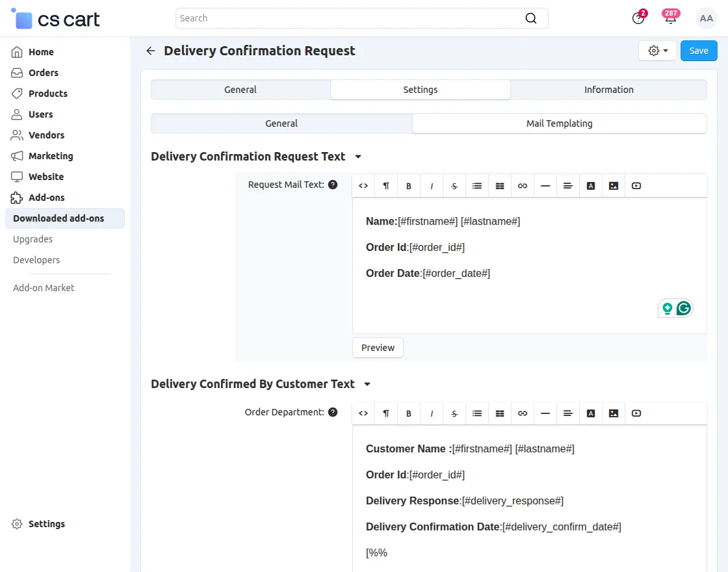The height and width of the screenshot is (572, 728).
Task: Apply bold in Request Mail Text editor
Action: pyautogui.click(x=409, y=186)
